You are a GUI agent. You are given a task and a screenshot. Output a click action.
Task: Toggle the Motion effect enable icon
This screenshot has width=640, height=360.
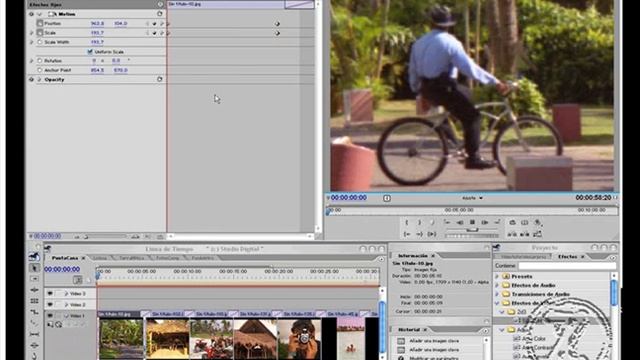tap(31, 14)
